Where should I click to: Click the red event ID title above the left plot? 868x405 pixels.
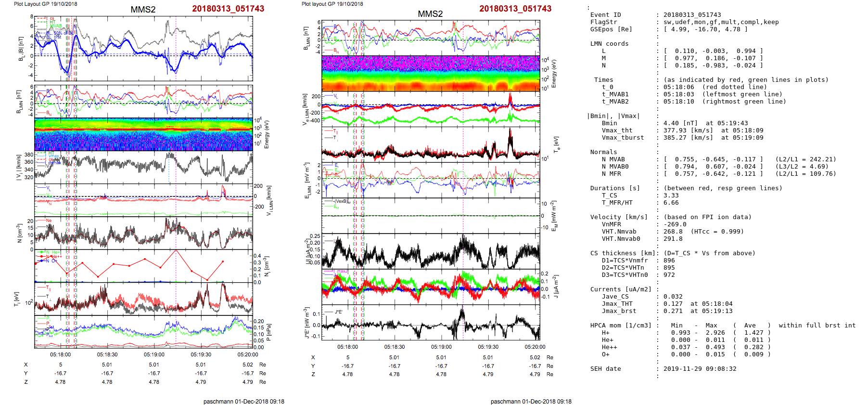(x=228, y=9)
